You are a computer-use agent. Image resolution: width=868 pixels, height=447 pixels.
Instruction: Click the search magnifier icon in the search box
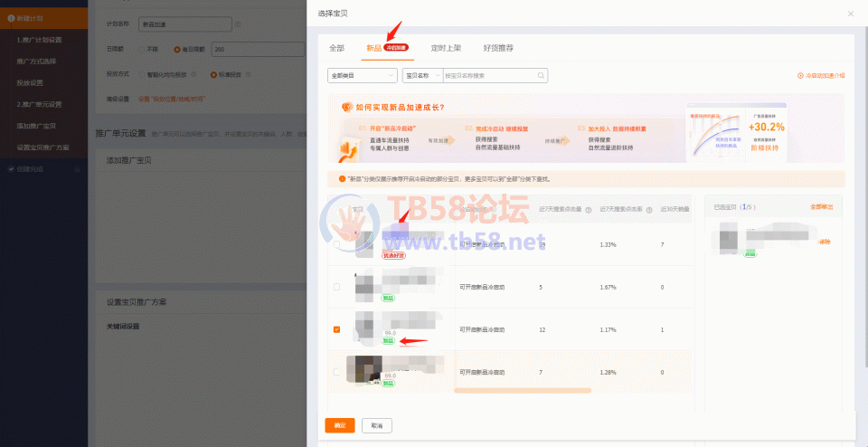pos(541,76)
